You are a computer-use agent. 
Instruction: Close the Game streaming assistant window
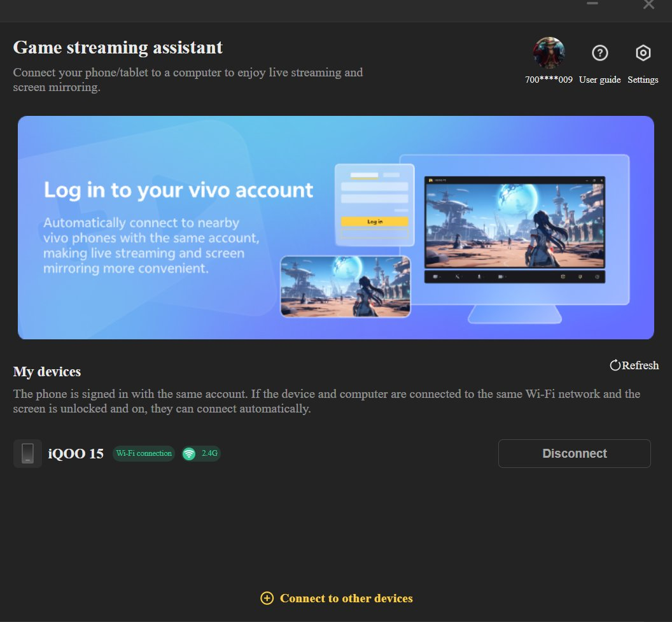tap(648, 5)
